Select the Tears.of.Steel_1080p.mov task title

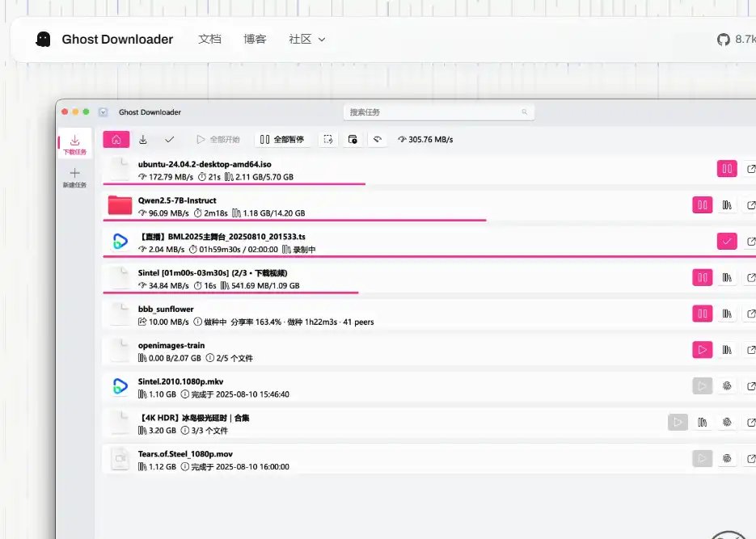click(x=185, y=453)
